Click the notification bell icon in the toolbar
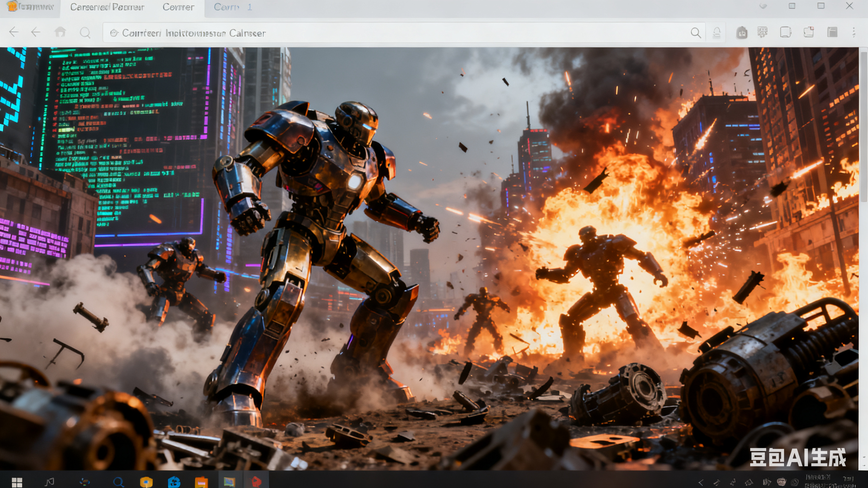This screenshot has width=868, height=488. click(x=717, y=33)
